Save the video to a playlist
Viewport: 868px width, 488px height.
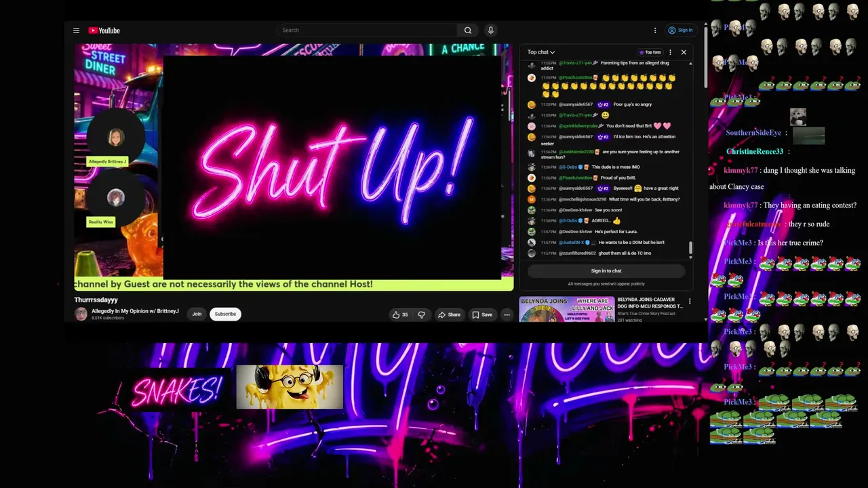click(x=482, y=314)
